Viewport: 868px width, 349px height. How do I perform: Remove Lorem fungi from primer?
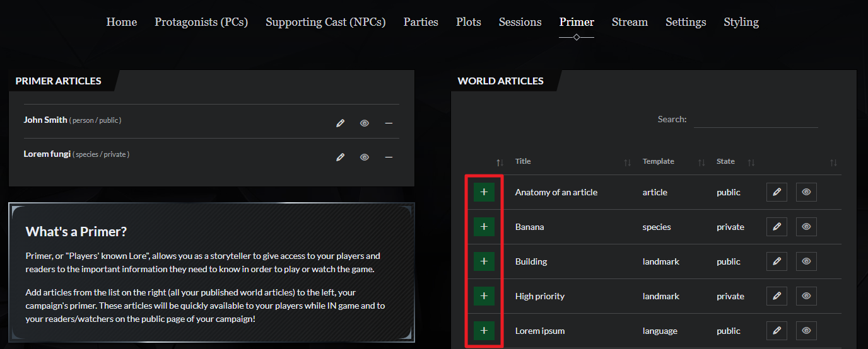[x=389, y=157]
